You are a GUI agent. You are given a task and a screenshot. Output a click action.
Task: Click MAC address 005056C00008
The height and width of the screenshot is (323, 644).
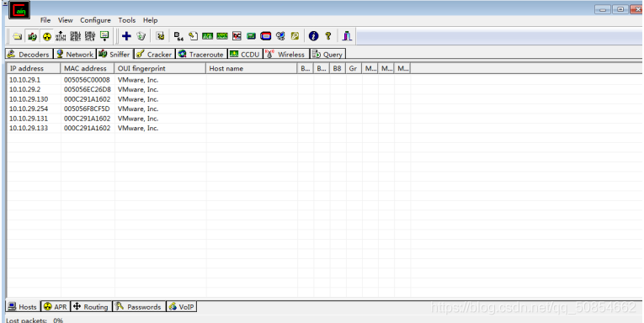tap(87, 80)
